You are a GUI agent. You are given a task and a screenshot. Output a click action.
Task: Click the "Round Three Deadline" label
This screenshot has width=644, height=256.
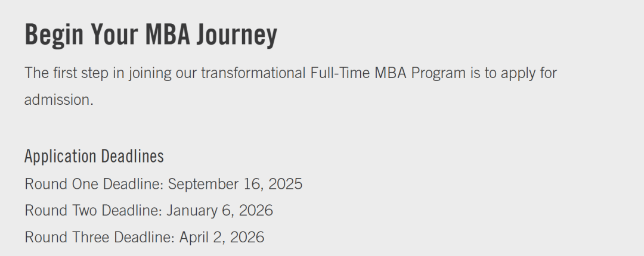pyautogui.click(x=100, y=237)
